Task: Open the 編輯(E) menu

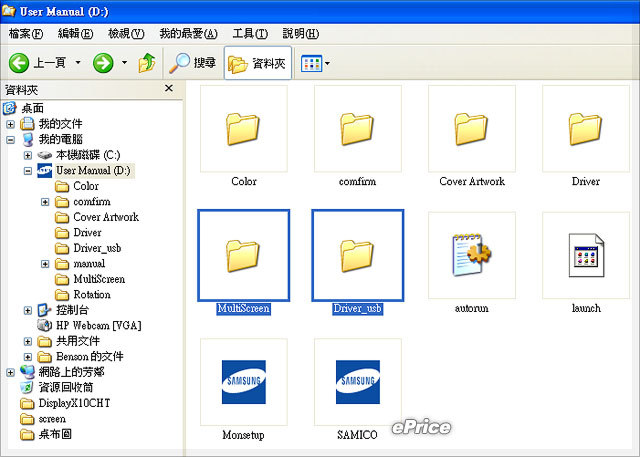Action: [76, 33]
